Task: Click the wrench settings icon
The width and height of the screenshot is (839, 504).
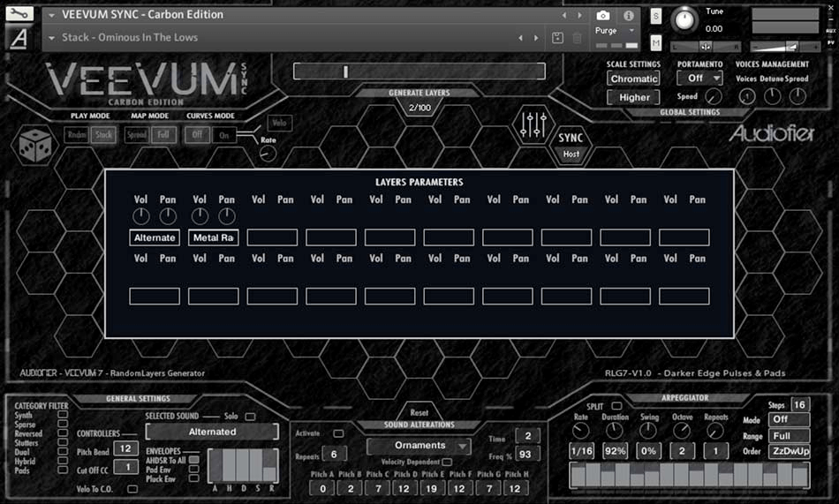Action: [x=19, y=14]
